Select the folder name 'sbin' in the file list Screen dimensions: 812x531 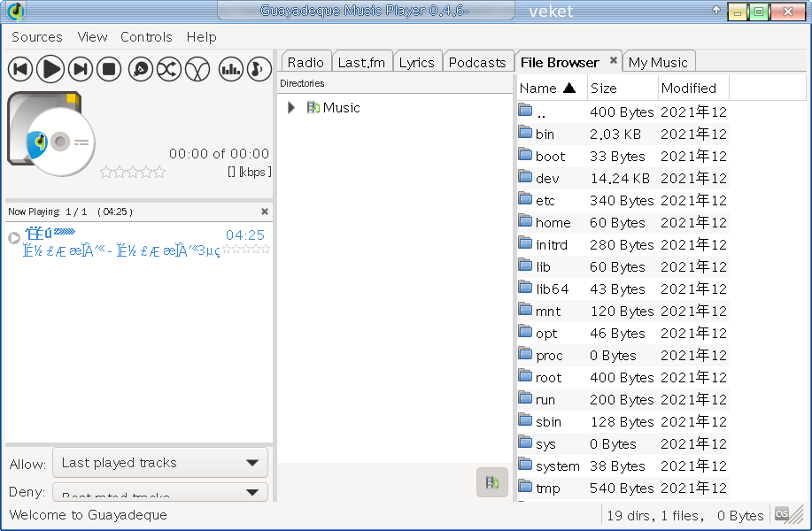click(x=548, y=422)
